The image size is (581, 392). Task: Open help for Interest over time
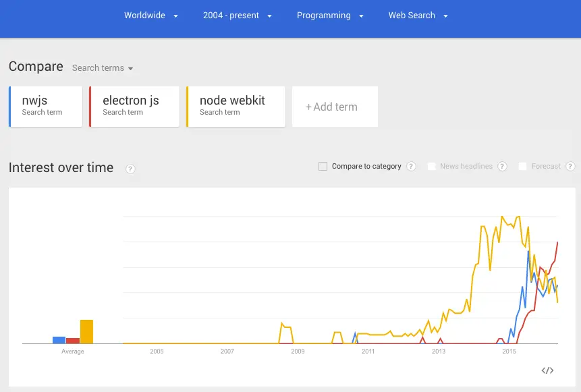(x=130, y=169)
